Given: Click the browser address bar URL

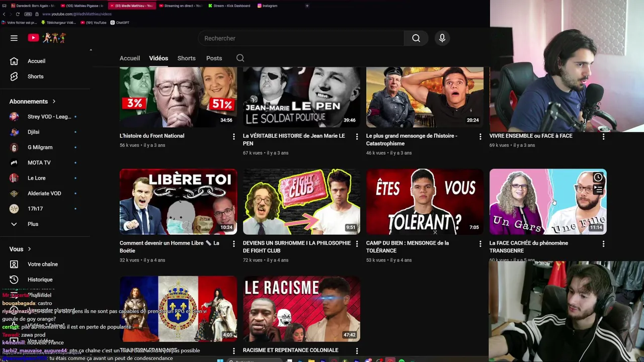Looking at the screenshot, I should pos(77,14).
